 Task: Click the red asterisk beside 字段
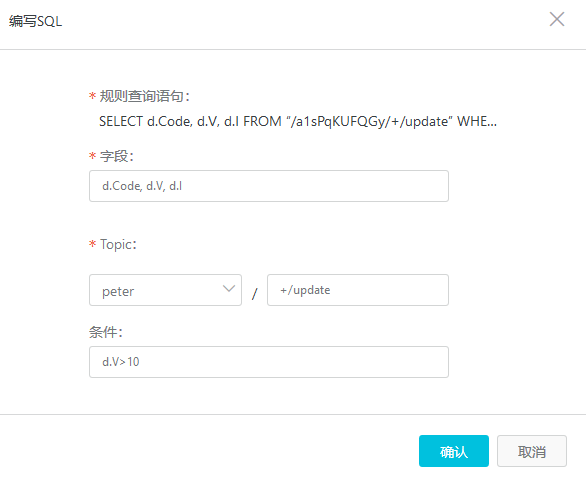click(92, 155)
